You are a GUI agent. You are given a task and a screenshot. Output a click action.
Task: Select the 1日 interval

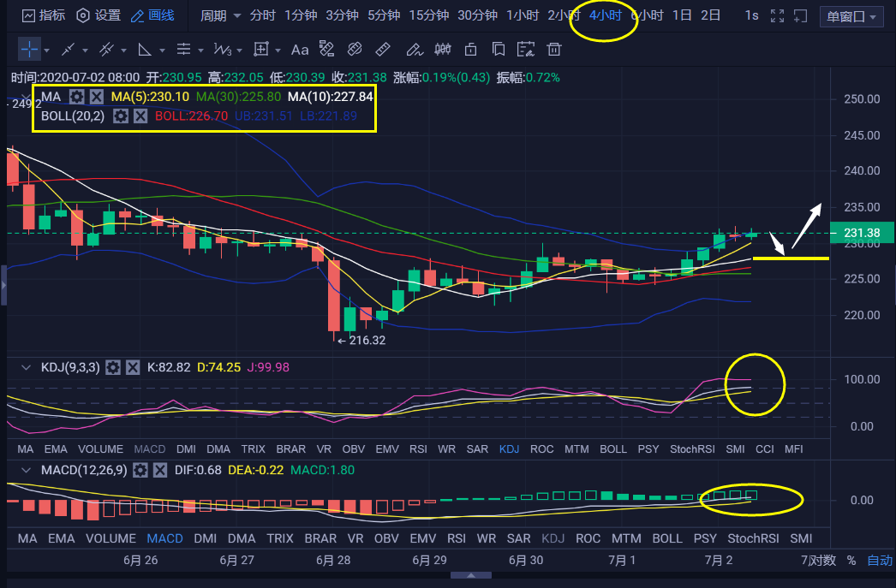coord(682,15)
